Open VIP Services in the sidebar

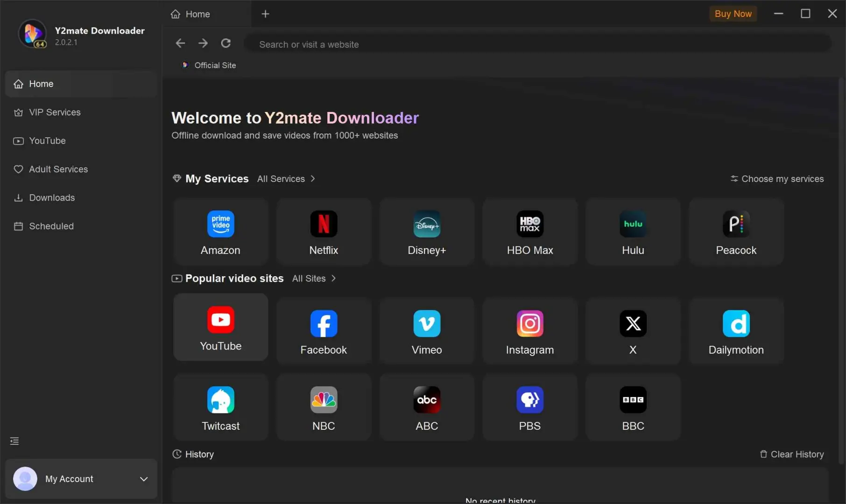coord(81,112)
